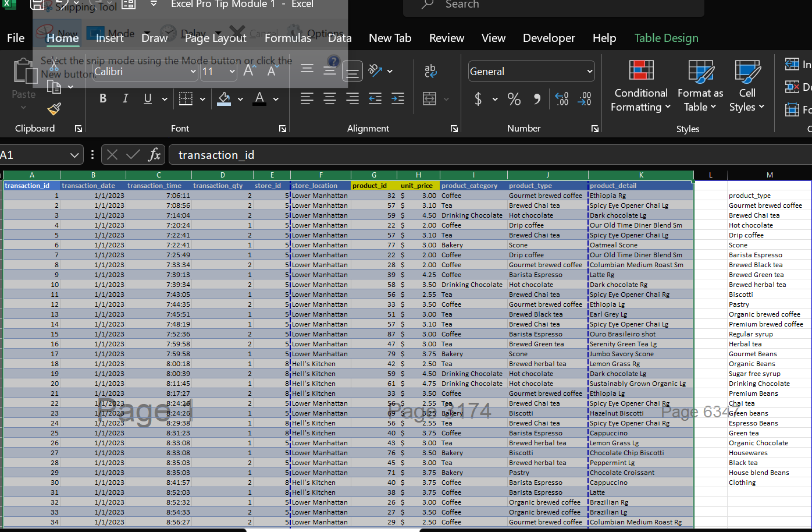Screen dimensions: 812x532
Task: Click the Search box in title bar
Action: pyautogui.click(x=553, y=6)
